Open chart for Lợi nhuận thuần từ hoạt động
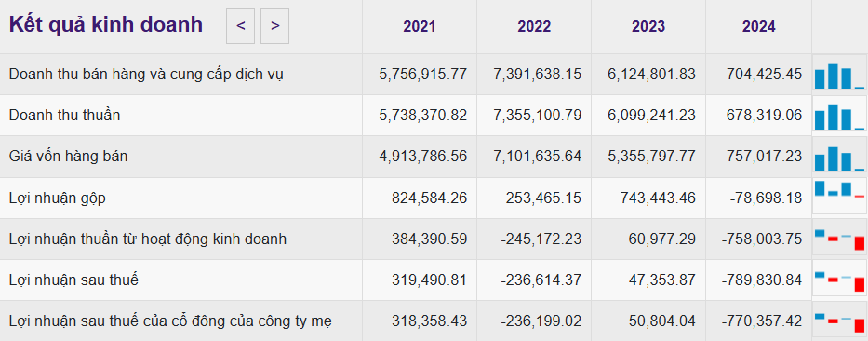The width and height of the screenshot is (868, 341). coord(839,239)
